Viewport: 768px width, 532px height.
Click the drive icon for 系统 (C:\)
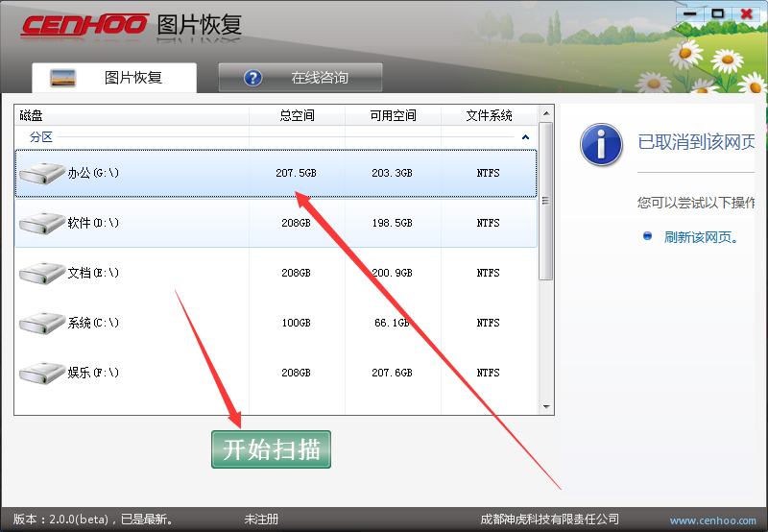pos(42,323)
